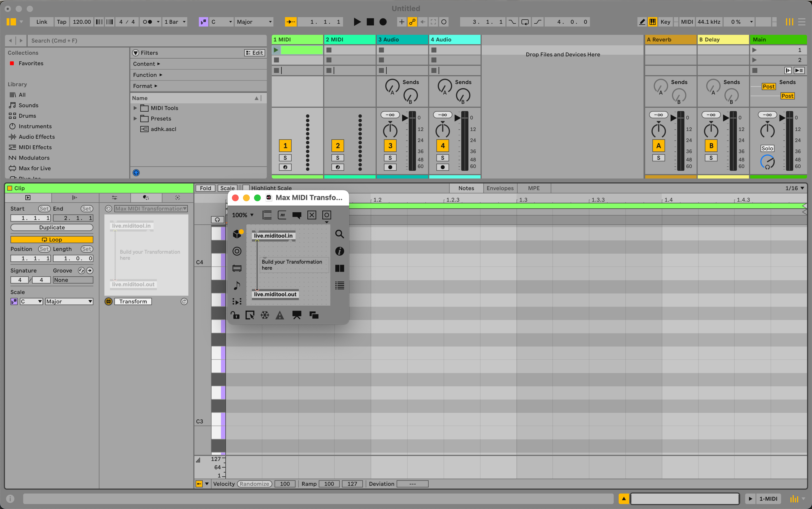Open the Max inspector info icon
The height and width of the screenshot is (509, 812).
click(339, 251)
